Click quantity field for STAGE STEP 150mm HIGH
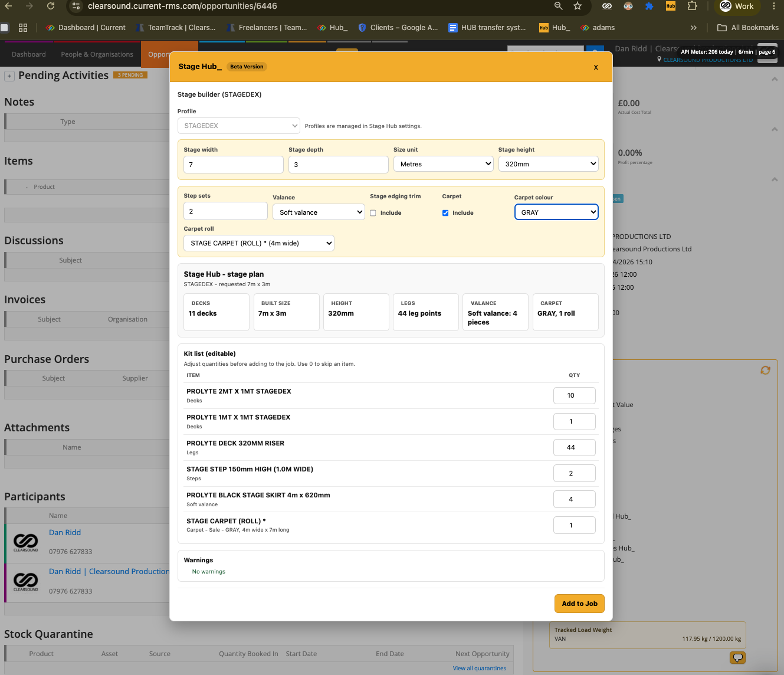This screenshot has width=784, height=675. 575,473
